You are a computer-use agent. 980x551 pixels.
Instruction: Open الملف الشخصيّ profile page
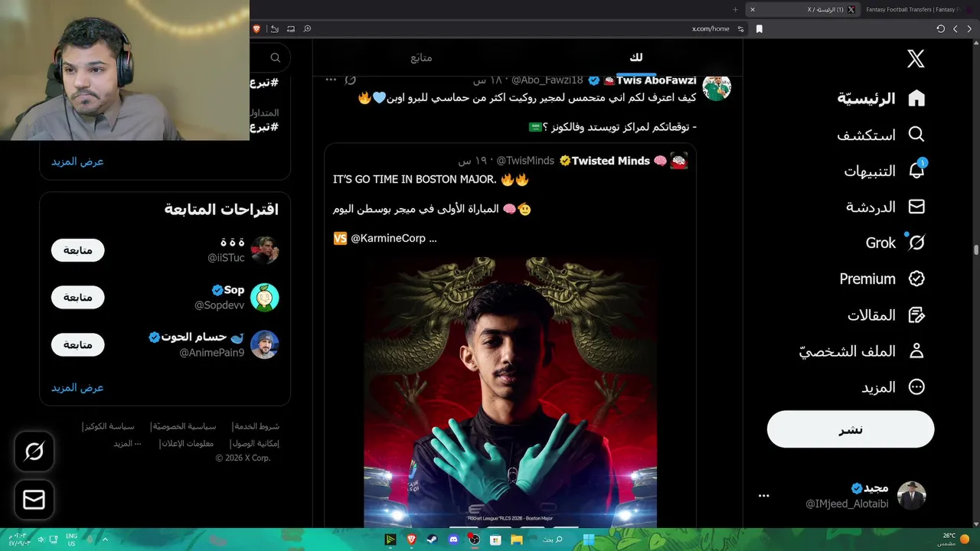pyautogui.click(x=862, y=350)
